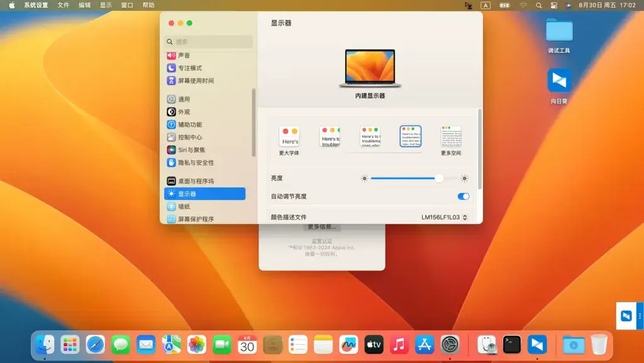Screen dimensions: 644x363
Task: Toggle auto-adjust brightness (自动调节亮度) switch
Action: pyautogui.click(x=464, y=196)
